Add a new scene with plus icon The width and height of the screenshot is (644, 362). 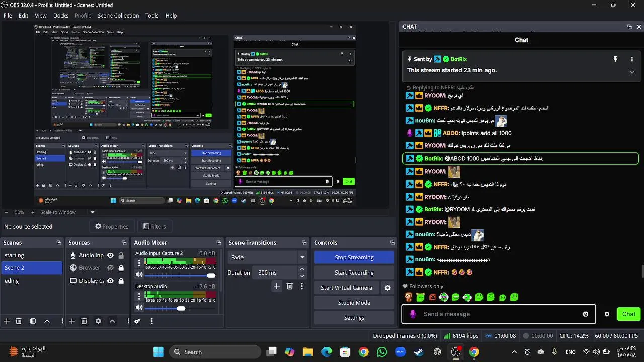point(7,321)
